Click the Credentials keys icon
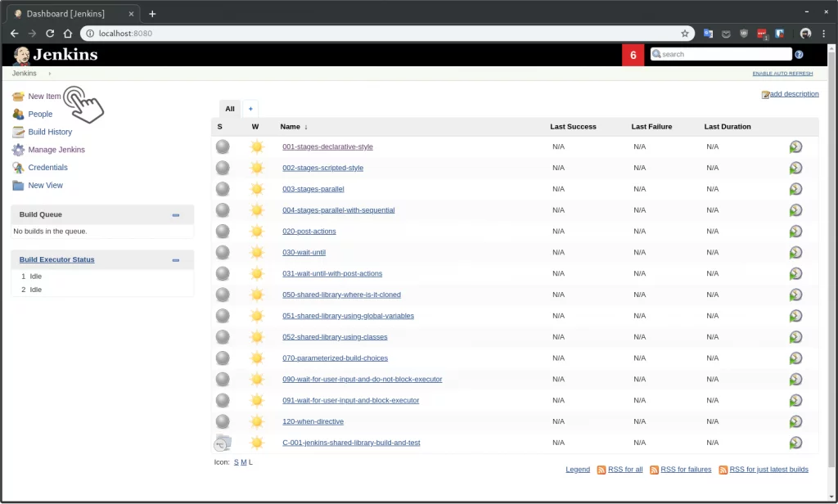838x504 pixels. pyautogui.click(x=18, y=167)
